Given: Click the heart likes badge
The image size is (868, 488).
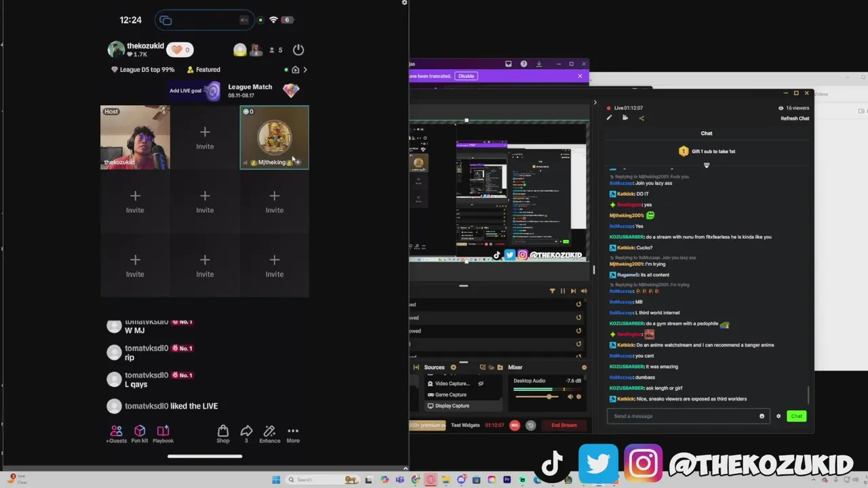Looking at the screenshot, I should [x=180, y=49].
